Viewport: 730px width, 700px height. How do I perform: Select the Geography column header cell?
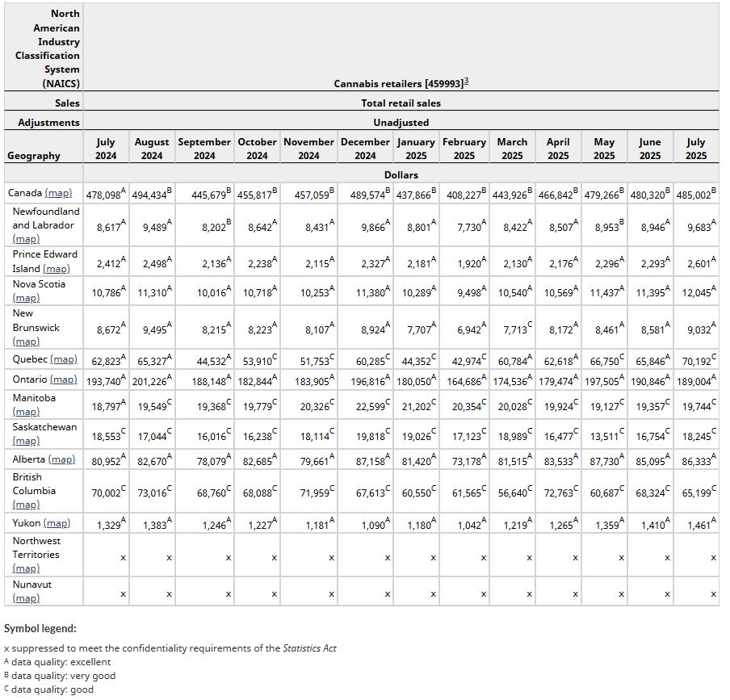click(x=33, y=156)
